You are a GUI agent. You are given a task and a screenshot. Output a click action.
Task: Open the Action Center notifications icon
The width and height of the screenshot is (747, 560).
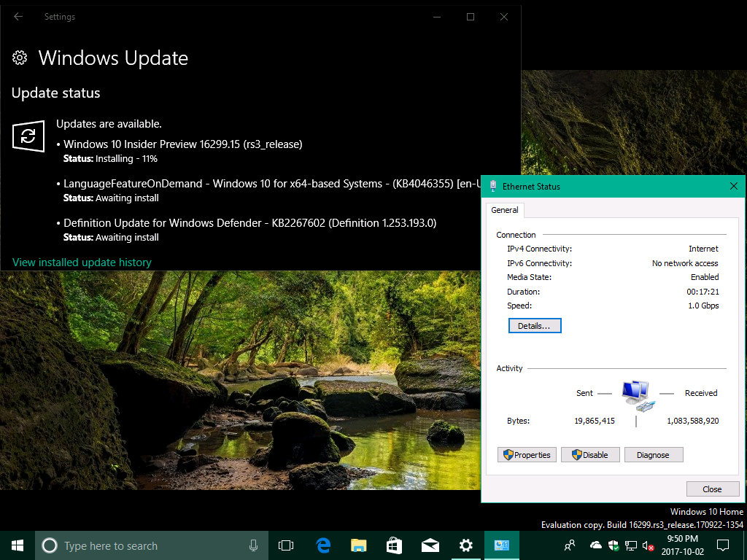[x=723, y=545]
